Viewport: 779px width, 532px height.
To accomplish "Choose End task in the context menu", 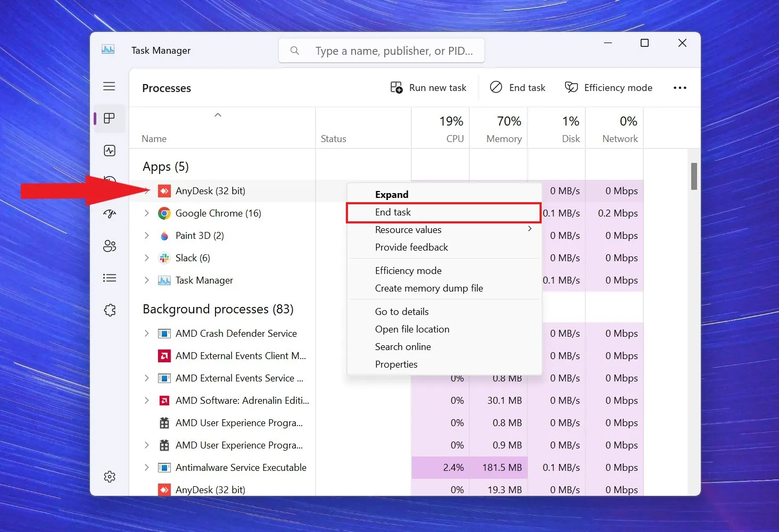I will point(393,212).
